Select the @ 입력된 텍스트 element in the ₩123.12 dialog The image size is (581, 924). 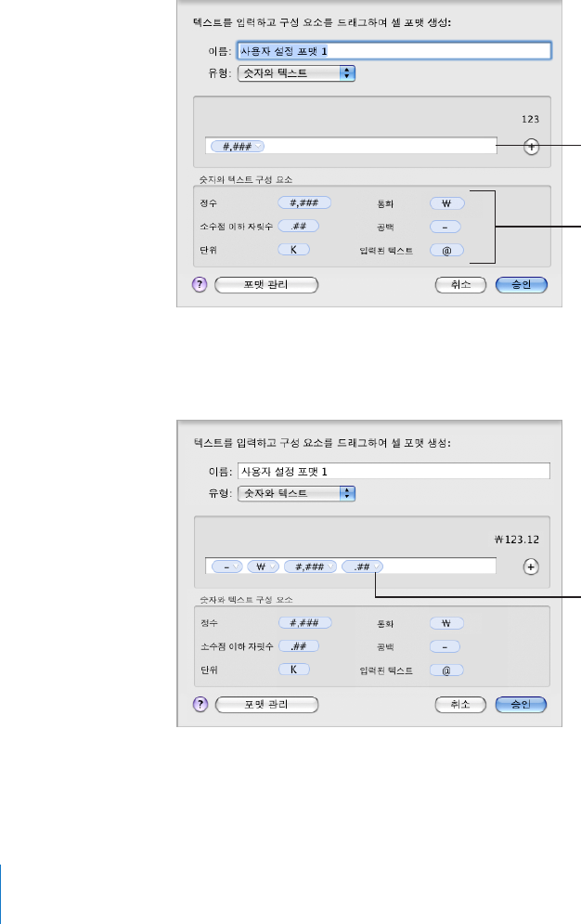tap(445, 669)
